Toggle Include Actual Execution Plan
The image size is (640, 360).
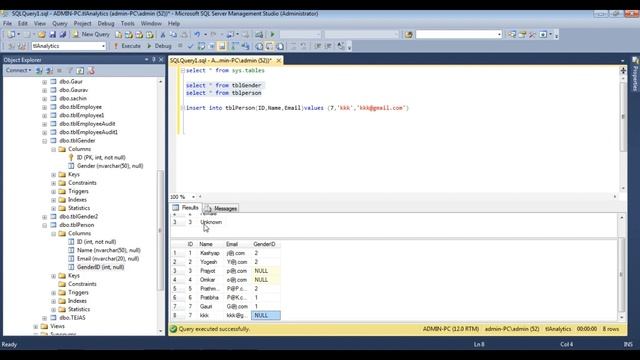point(235,46)
